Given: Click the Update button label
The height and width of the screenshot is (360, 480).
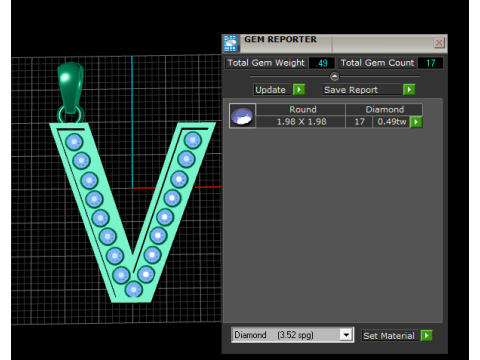Looking at the screenshot, I should (271, 90).
